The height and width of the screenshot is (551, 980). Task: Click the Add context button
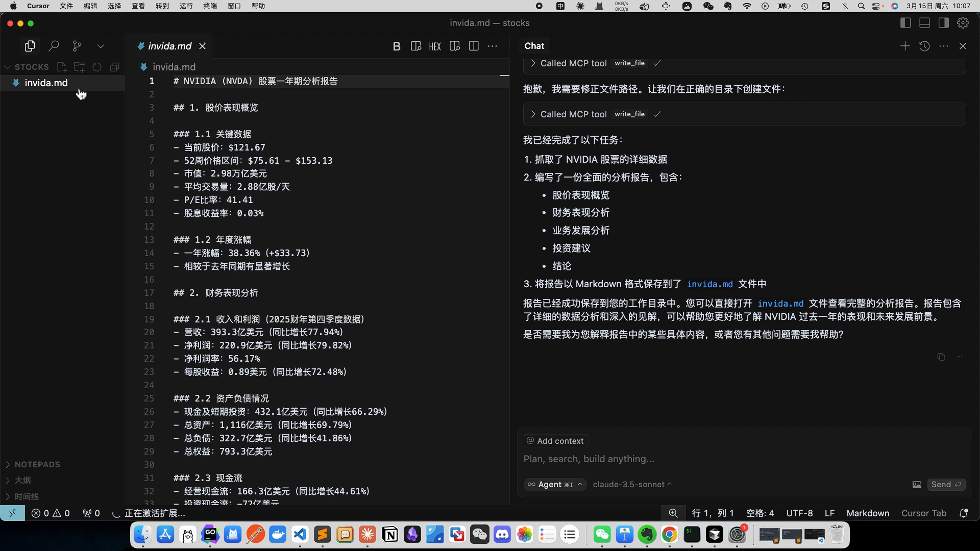[555, 441]
